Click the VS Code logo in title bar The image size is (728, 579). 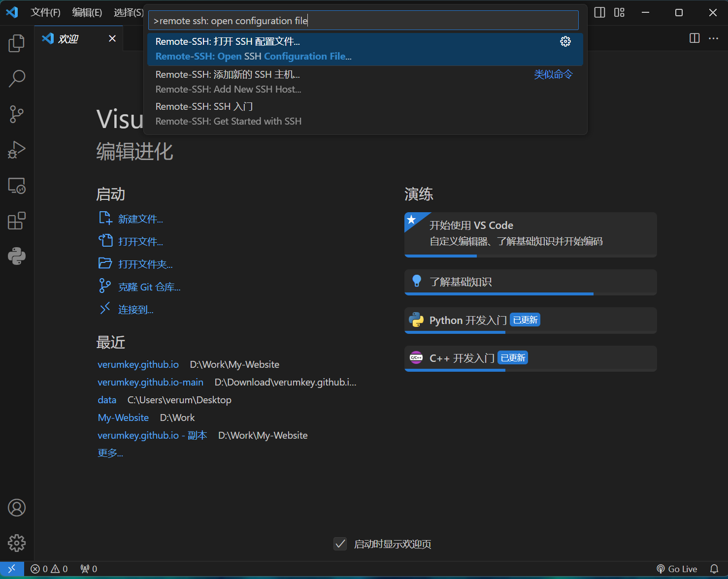[x=12, y=12]
